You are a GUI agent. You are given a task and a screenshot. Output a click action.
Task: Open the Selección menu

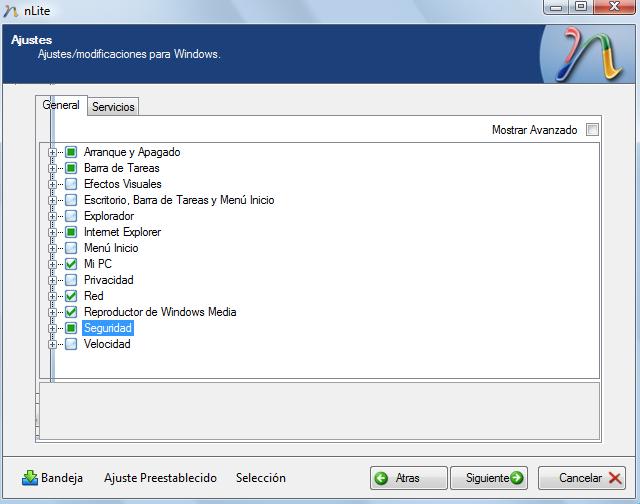261,478
